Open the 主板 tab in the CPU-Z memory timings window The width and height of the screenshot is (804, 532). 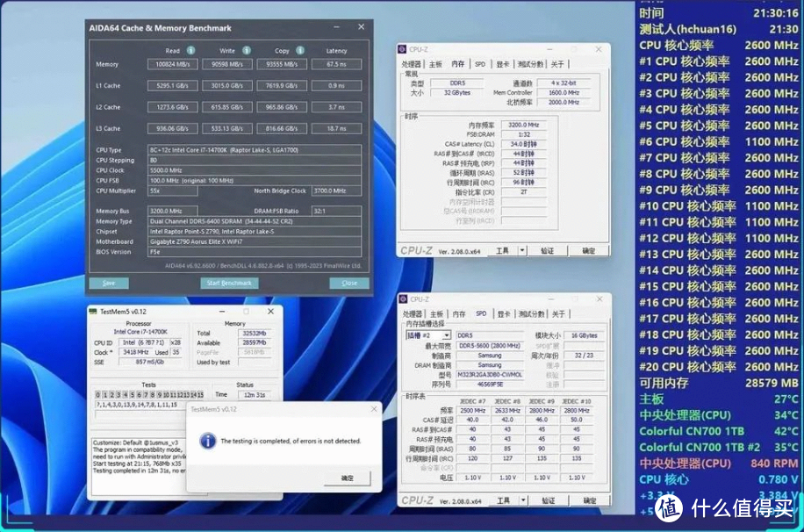click(435, 64)
